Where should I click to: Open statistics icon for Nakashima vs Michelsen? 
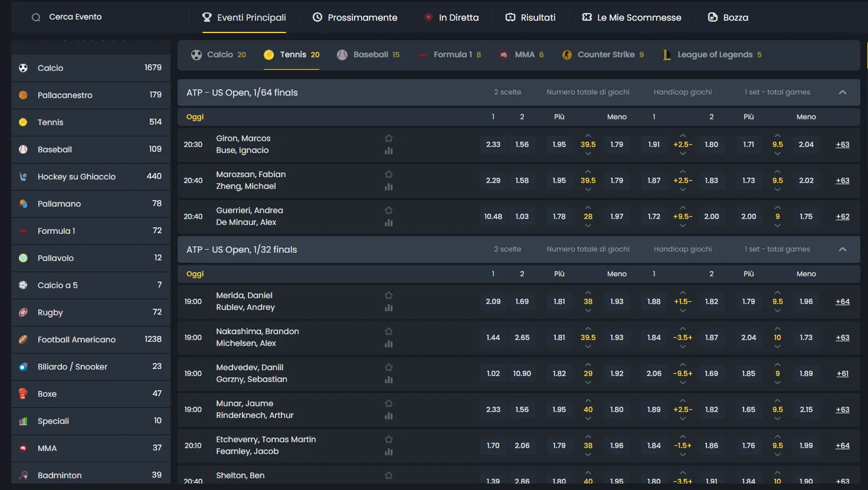pos(388,344)
